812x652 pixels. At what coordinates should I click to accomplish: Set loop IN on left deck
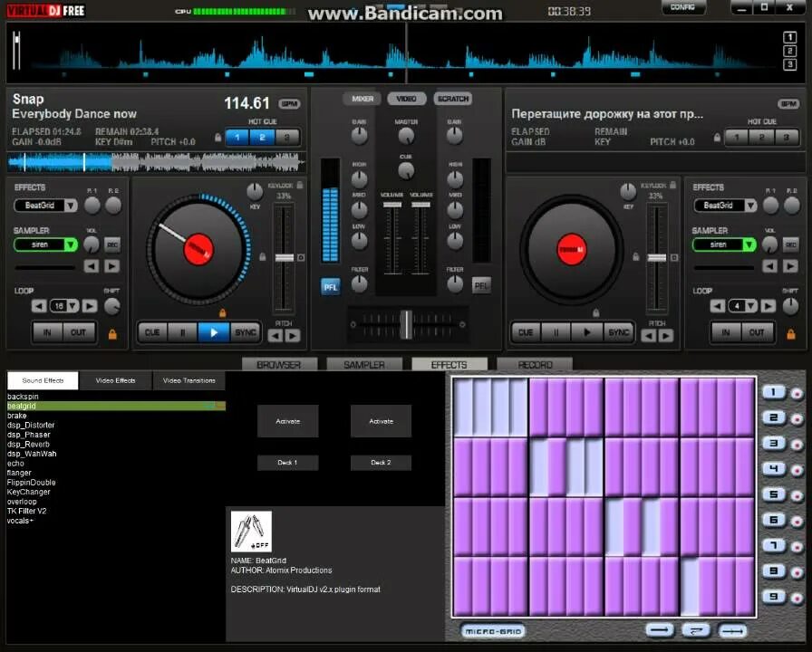click(47, 332)
